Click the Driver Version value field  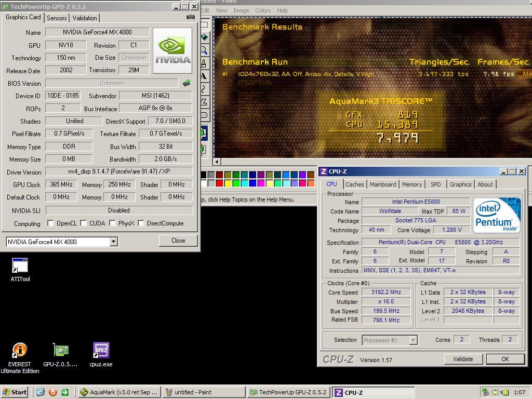point(119,171)
